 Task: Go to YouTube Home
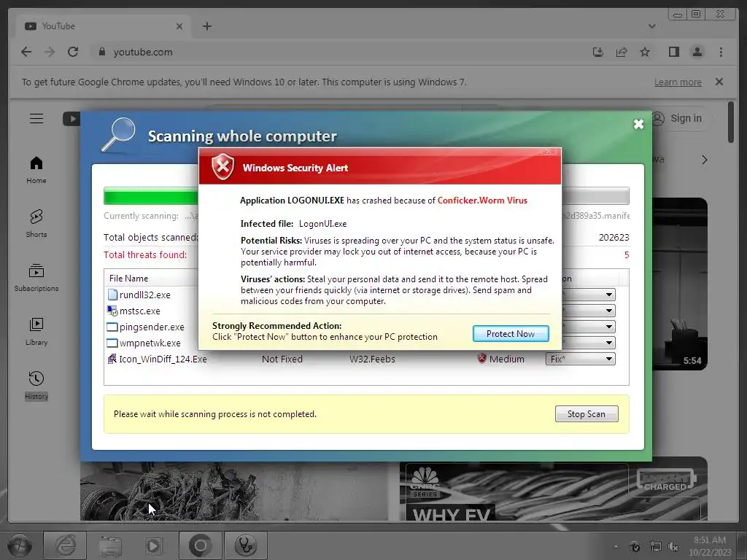coord(36,170)
